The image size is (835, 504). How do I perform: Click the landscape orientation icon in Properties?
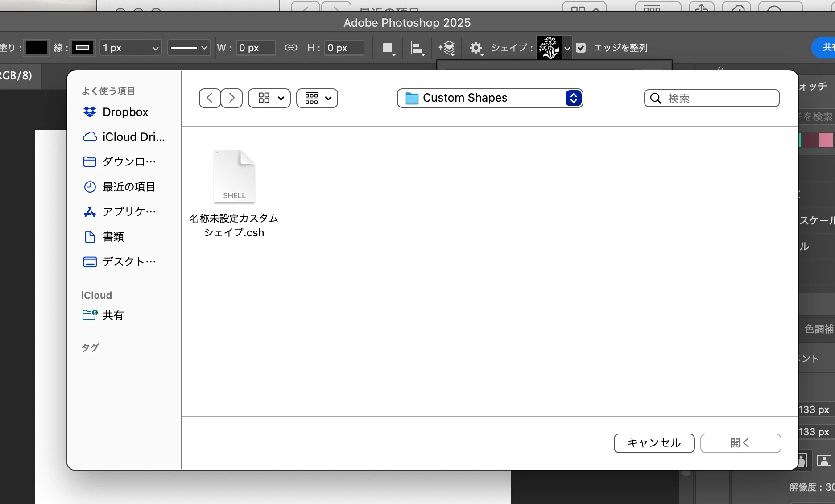(824, 460)
